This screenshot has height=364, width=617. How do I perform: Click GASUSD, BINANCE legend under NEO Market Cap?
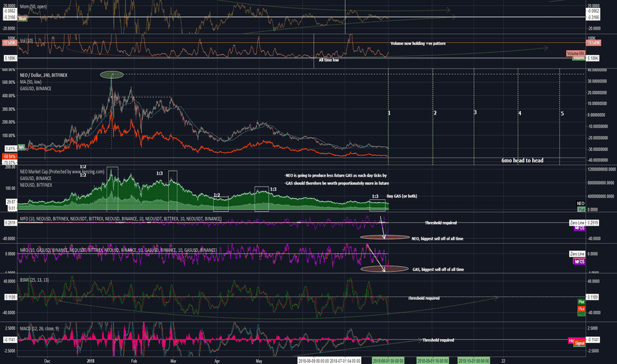pyautogui.click(x=35, y=178)
